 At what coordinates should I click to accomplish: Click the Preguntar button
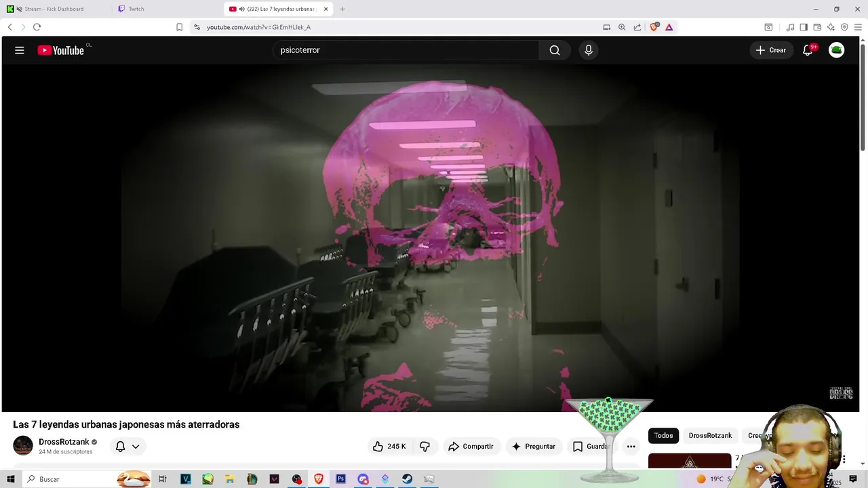(534, 447)
